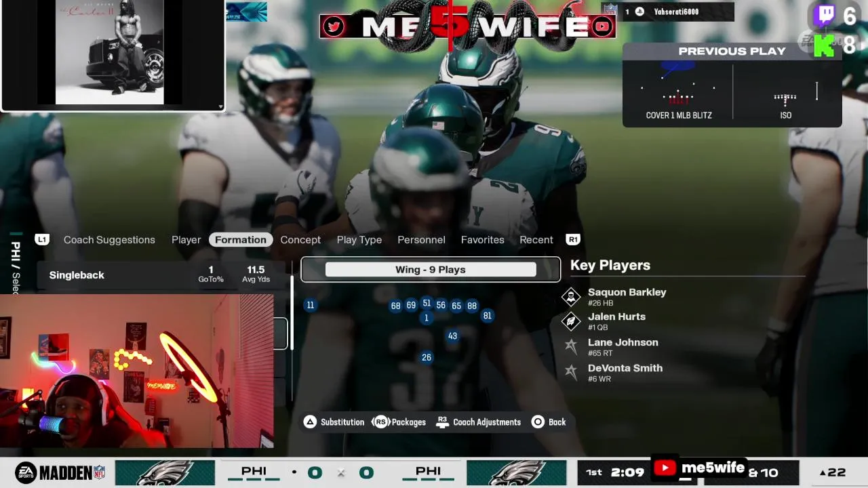The width and height of the screenshot is (868, 488).
Task: Click player marker 43 in formation
Action: coord(452,335)
